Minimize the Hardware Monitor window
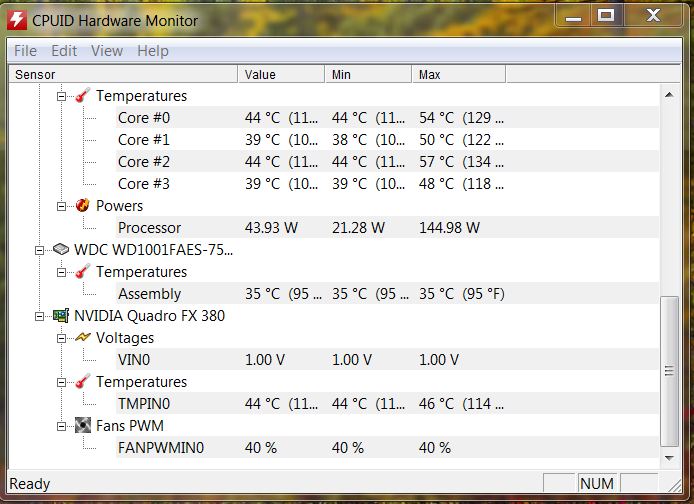Viewport: 694px width, 504px height. click(573, 16)
